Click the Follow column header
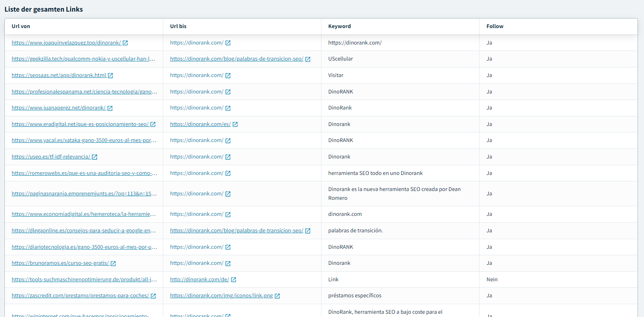Screen dimensions: 644x317 pyautogui.click(x=495, y=26)
